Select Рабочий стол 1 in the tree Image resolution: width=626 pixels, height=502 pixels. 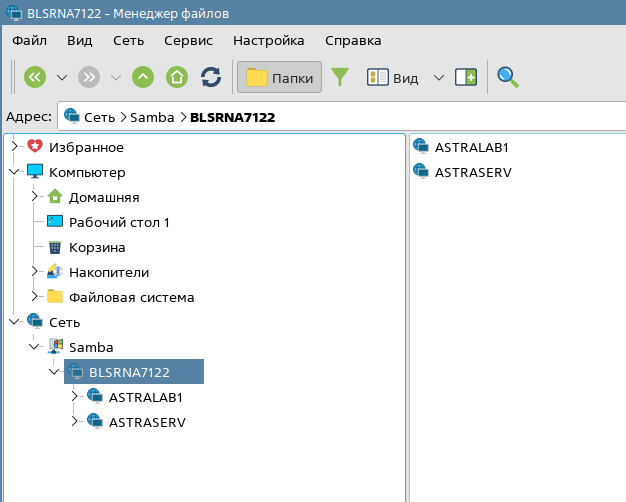pyautogui.click(x=119, y=222)
